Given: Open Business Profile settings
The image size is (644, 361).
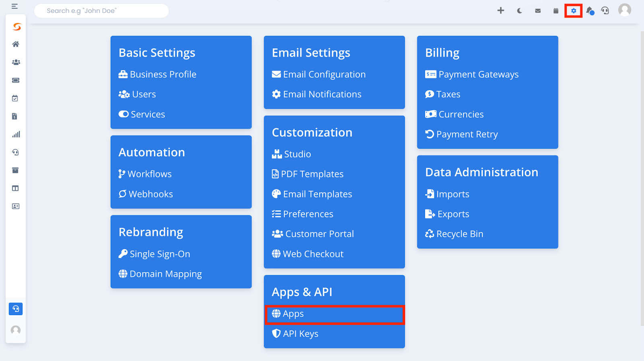Looking at the screenshot, I should click(157, 74).
